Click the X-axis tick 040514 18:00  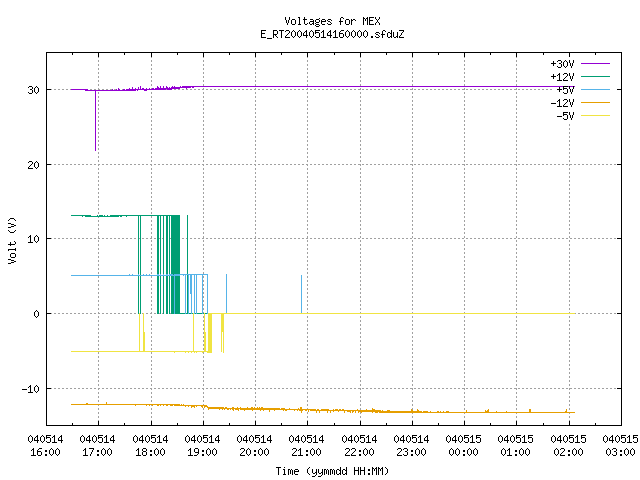150,446
